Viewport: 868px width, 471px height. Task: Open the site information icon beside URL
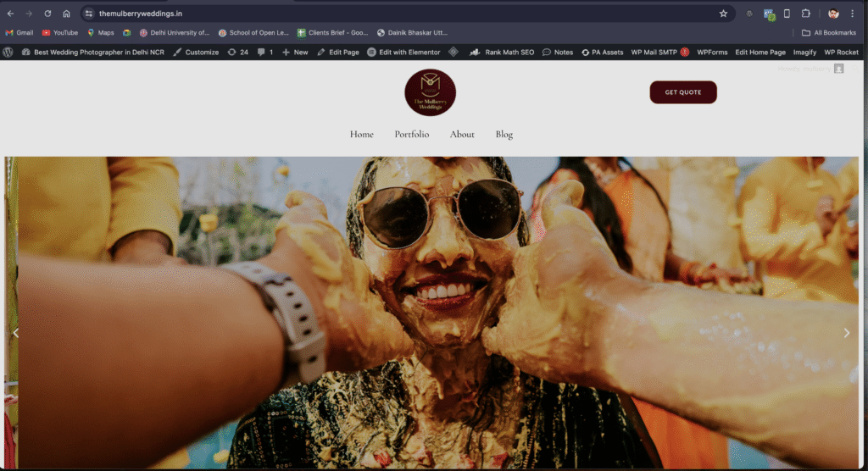tap(89, 14)
